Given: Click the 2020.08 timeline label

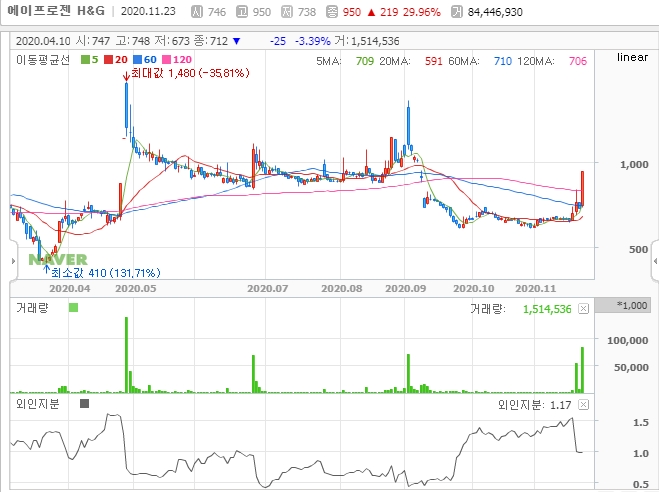Looking at the screenshot, I should (x=342, y=289).
